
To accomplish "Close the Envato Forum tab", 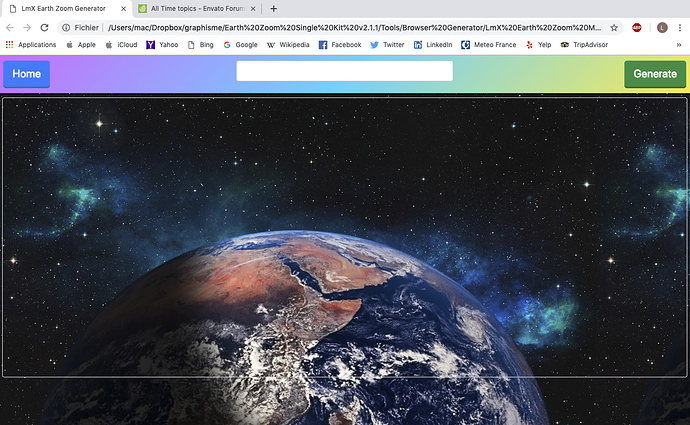I will [253, 8].
